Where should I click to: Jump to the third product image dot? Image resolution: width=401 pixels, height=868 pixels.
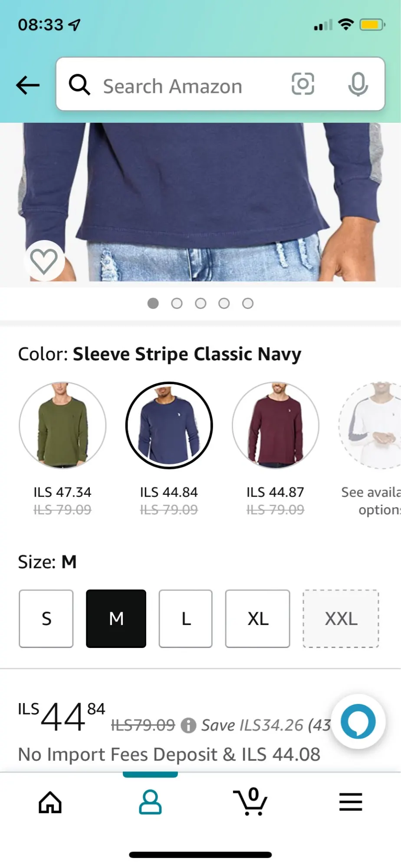point(200,303)
